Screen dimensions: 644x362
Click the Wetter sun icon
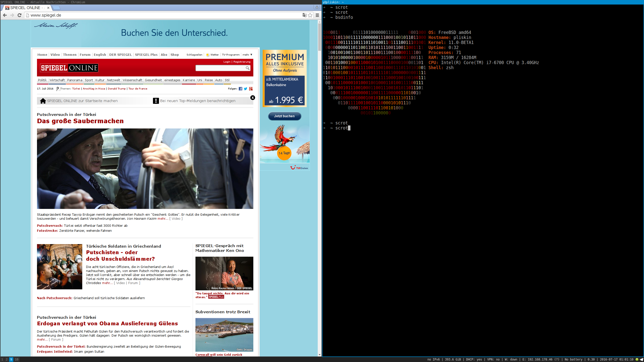(x=208, y=55)
